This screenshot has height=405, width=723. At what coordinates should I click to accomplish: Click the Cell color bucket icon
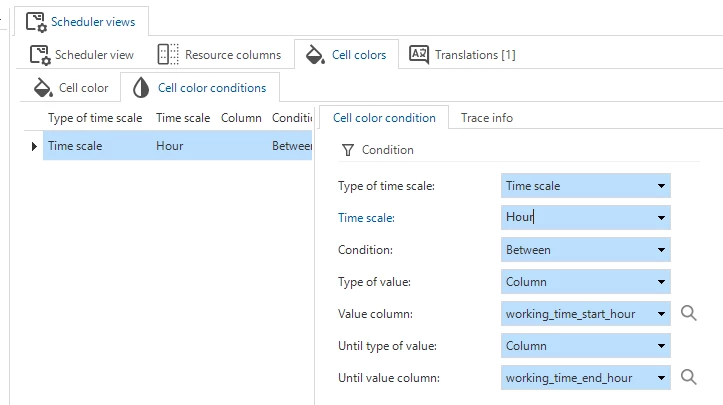coord(43,88)
